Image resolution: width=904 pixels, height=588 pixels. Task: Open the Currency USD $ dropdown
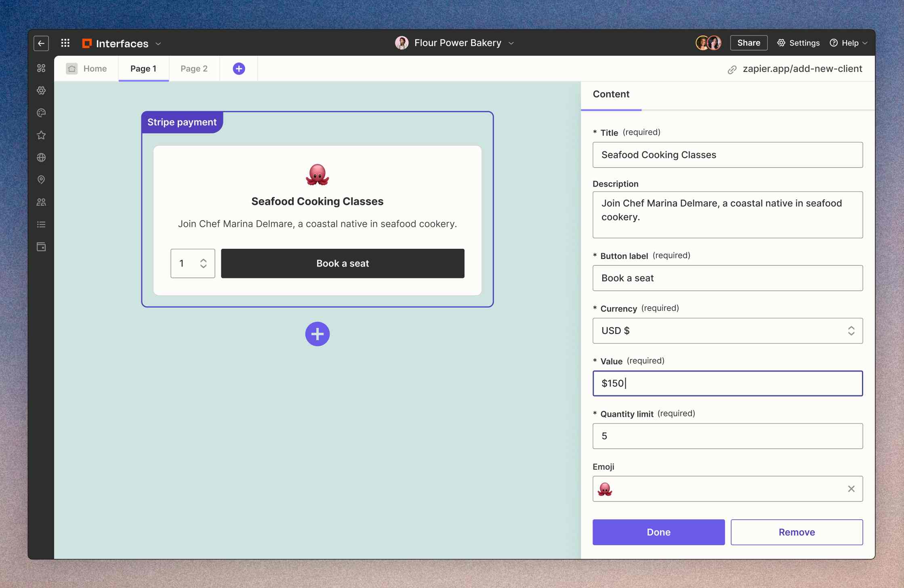(727, 331)
